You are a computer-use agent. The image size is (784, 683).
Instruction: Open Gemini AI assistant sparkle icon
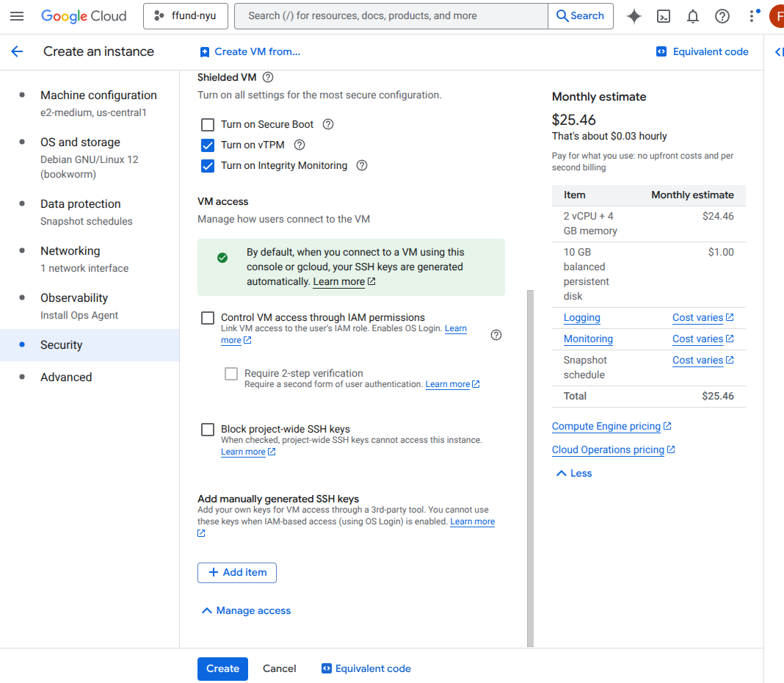point(634,16)
